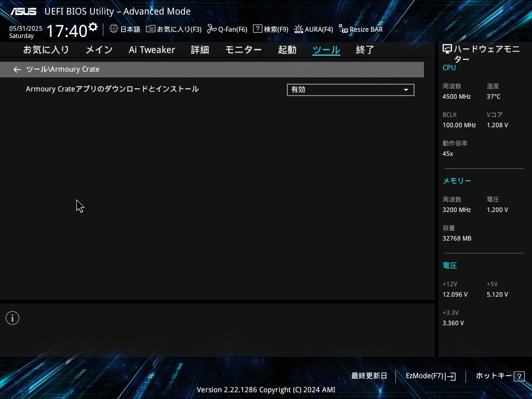Click the お気に入り(F3) button label
Screen dimensions: 532x399
(x=179, y=29)
